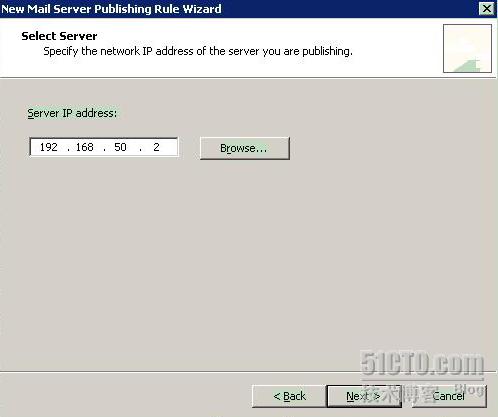This screenshot has width=498, height=417.
Task: Click the wizard banner image in header
Action: click(x=467, y=48)
